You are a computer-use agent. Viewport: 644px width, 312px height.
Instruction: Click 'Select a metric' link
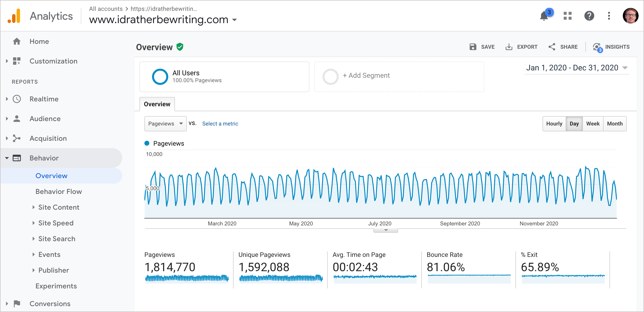tap(220, 124)
